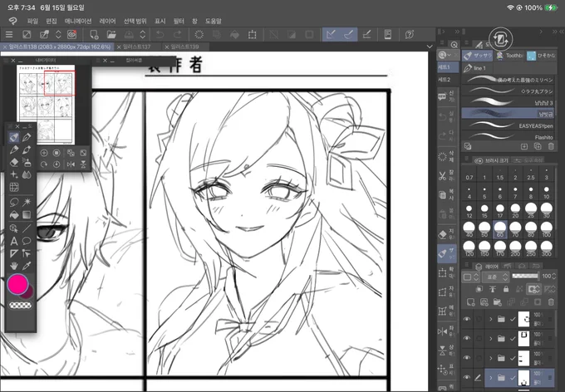Viewport: 565px width, 392px height.
Task: Click the Navigator canvas thumbnail
Action: pyautogui.click(x=46, y=105)
